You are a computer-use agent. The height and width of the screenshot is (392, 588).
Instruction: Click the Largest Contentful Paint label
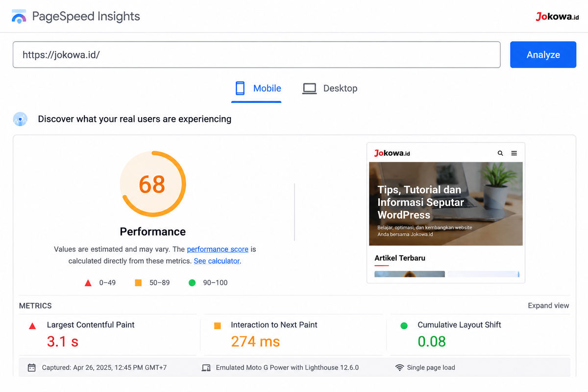pos(91,325)
